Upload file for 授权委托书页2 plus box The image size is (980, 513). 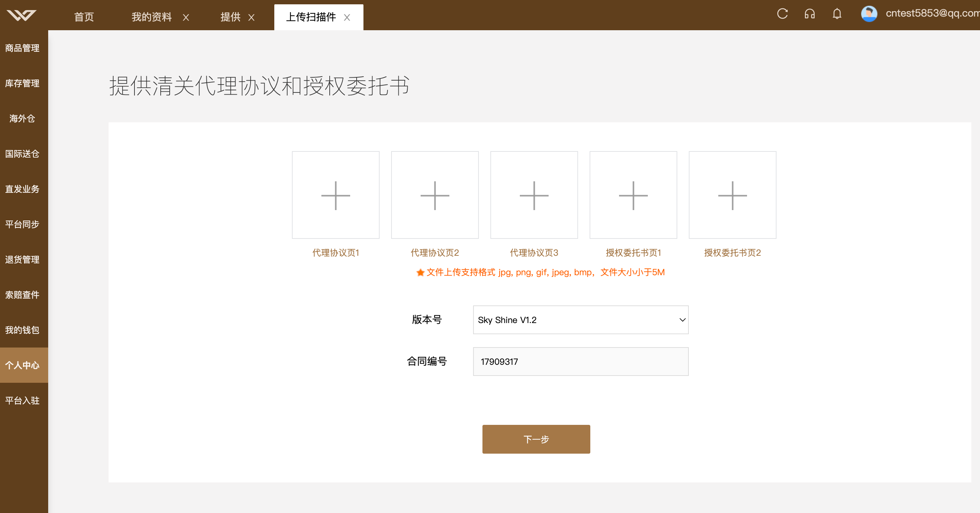732,195
